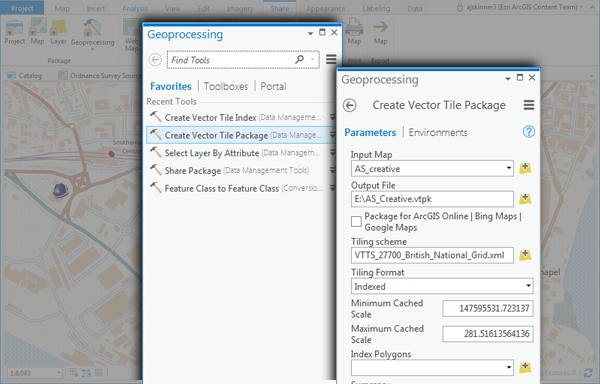Open the Project tab in the ribbon

22,8
